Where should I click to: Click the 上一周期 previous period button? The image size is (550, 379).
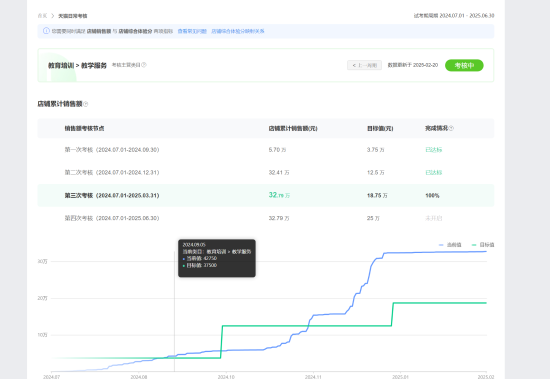pyautogui.click(x=364, y=65)
